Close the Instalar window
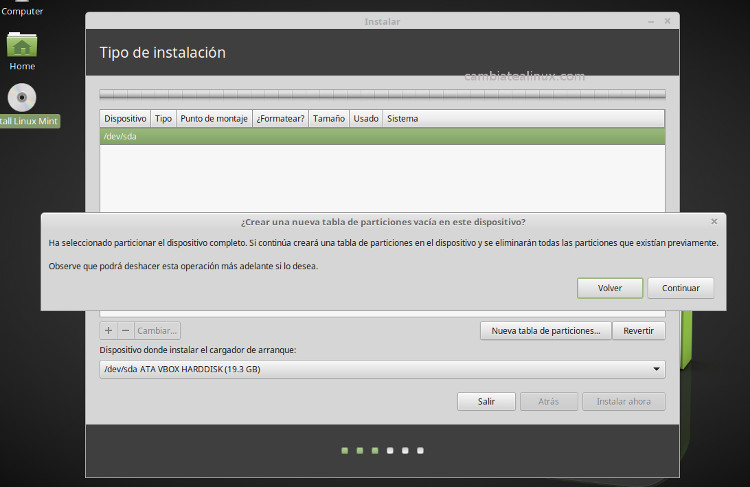This screenshot has height=487, width=750. pos(667,21)
